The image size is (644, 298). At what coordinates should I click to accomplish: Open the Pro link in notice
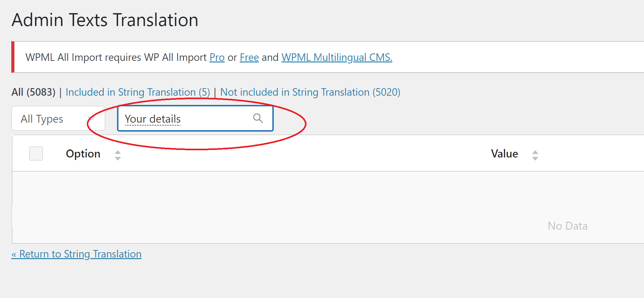(217, 57)
